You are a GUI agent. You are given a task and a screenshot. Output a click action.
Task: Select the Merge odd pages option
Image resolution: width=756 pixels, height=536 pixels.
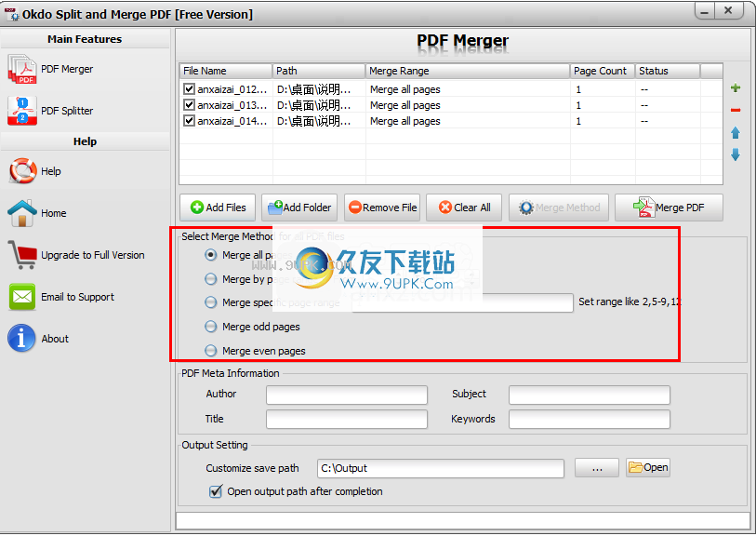[x=211, y=327]
